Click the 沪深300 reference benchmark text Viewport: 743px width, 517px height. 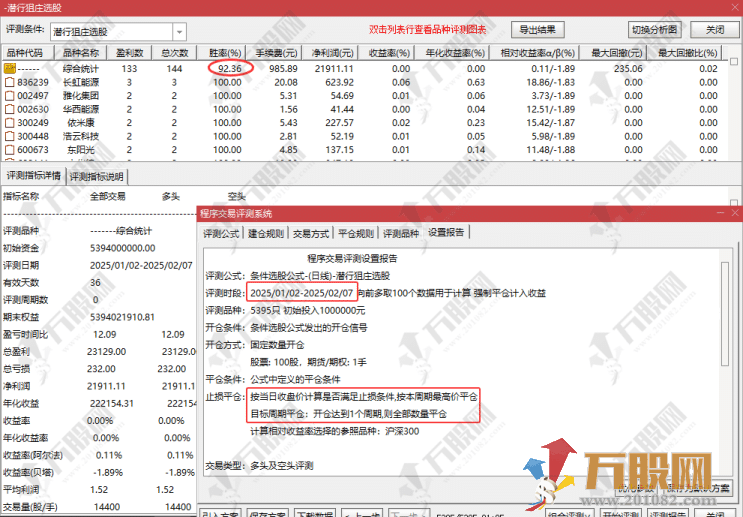click(x=402, y=431)
